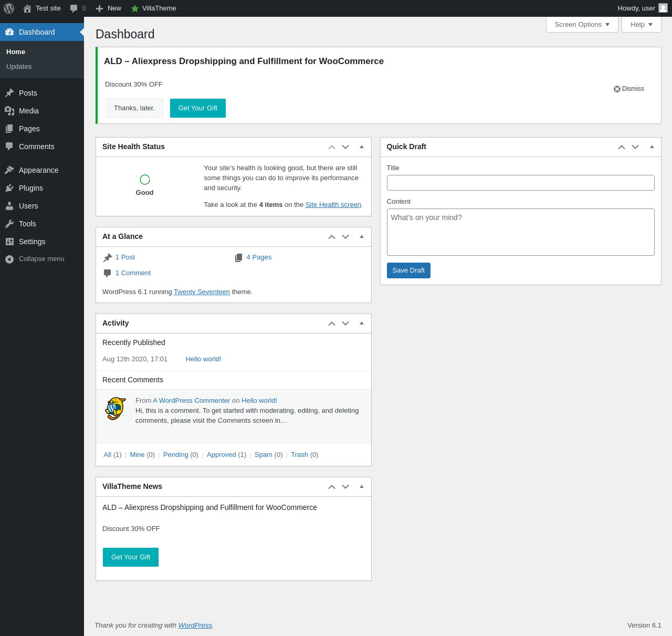Click Save Draft button
This screenshot has height=636, width=672.
[408, 270]
